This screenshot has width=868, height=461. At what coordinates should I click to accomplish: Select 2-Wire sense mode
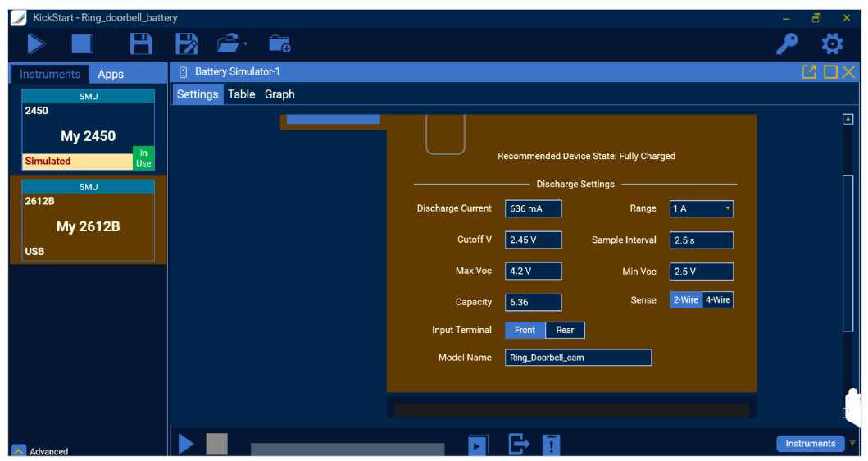(x=685, y=300)
